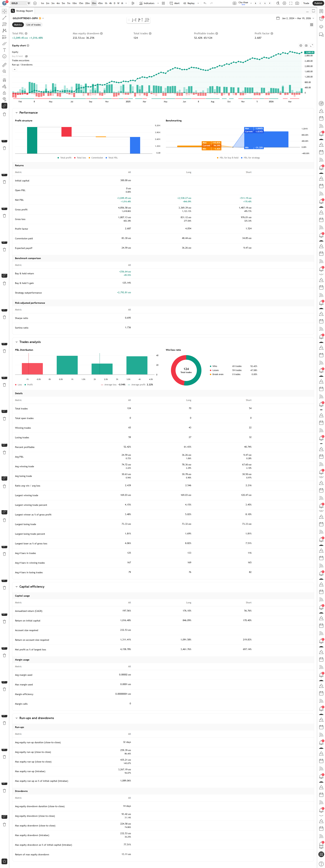325x868 pixels.
Task: Switch to the List of trades tab
Action: (x=34, y=25)
